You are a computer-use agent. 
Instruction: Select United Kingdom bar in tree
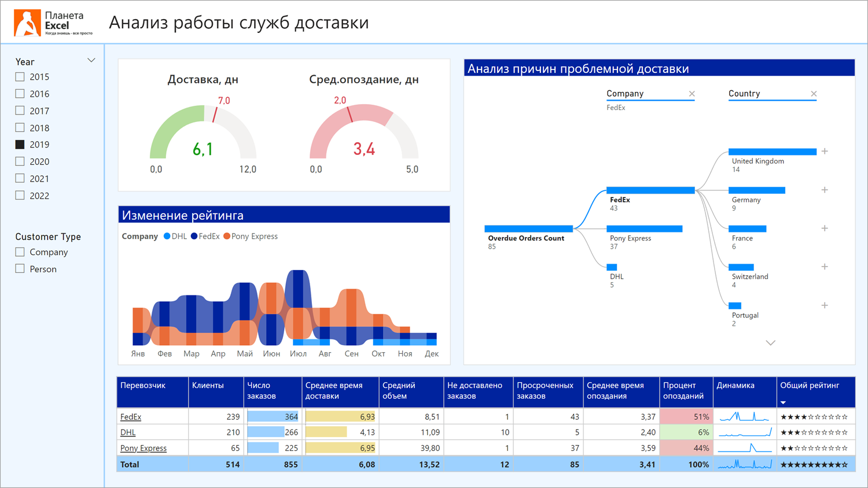click(x=773, y=152)
